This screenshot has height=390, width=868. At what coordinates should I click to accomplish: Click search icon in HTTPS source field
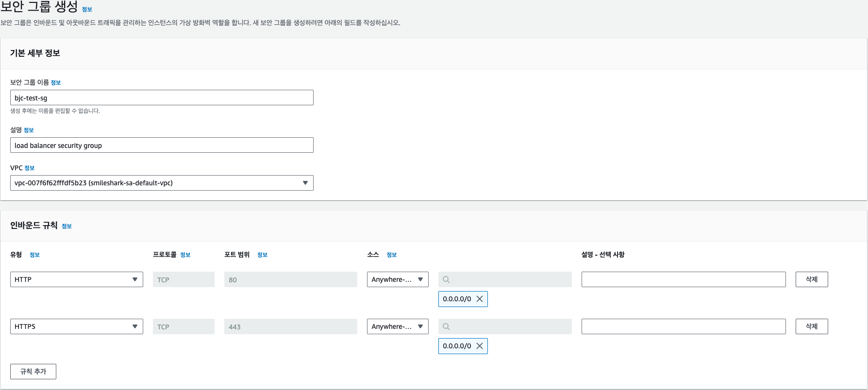[446, 326]
